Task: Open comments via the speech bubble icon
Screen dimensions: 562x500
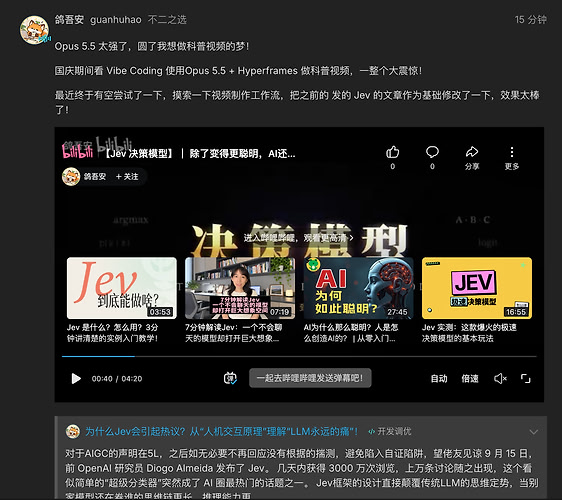Action: pyautogui.click(x=432, y=152)
